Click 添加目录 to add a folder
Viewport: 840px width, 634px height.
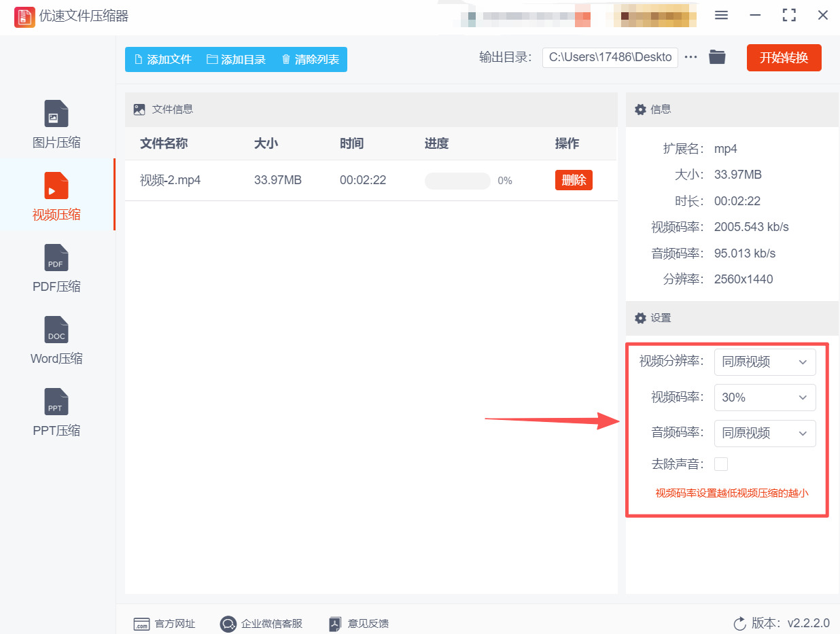236,59
